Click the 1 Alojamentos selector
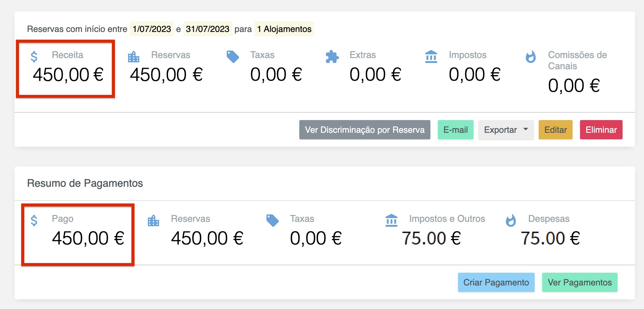644x309 pixels. (x=284, y=29)
